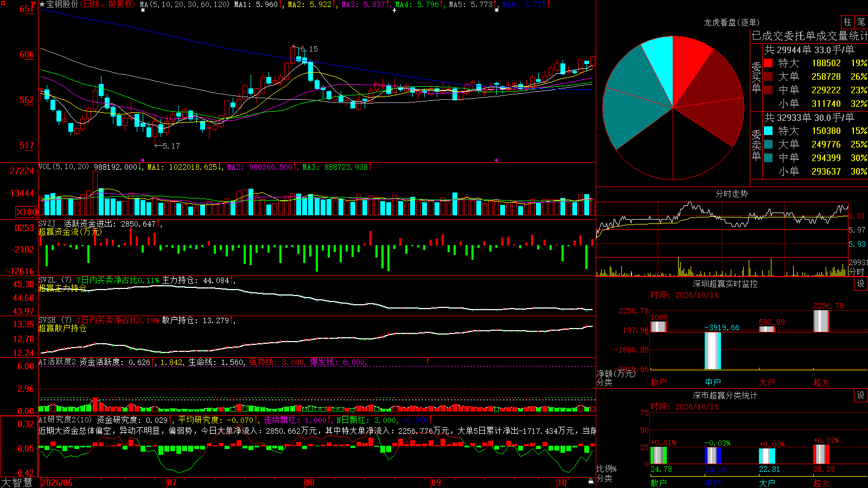Click the star icon before 宝钢股份
This screenshot has height=488, width=868.
[42, 4]
